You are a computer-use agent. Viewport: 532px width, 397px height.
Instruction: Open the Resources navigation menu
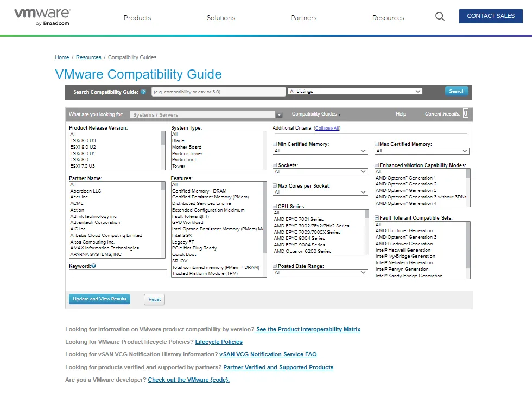[x=388, y=18]
